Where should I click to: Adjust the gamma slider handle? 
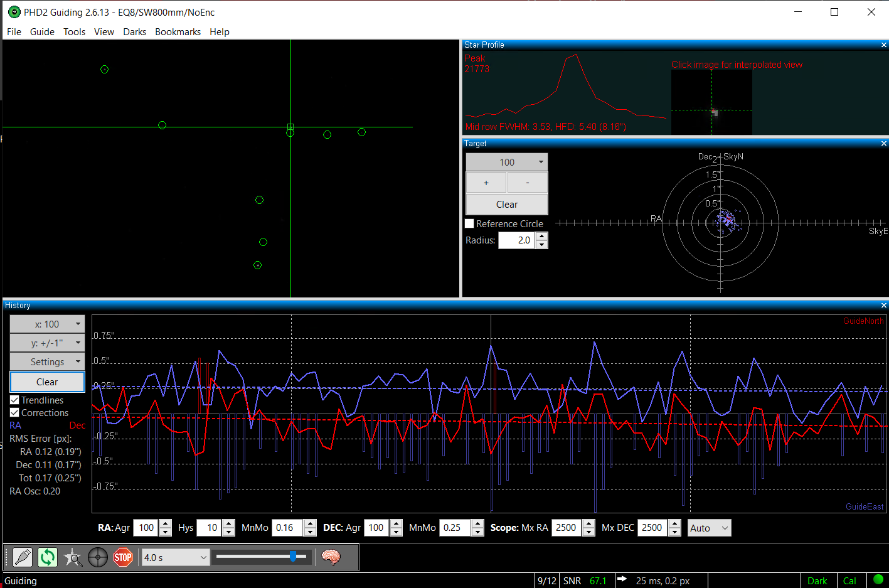click(x=293, y=557)
